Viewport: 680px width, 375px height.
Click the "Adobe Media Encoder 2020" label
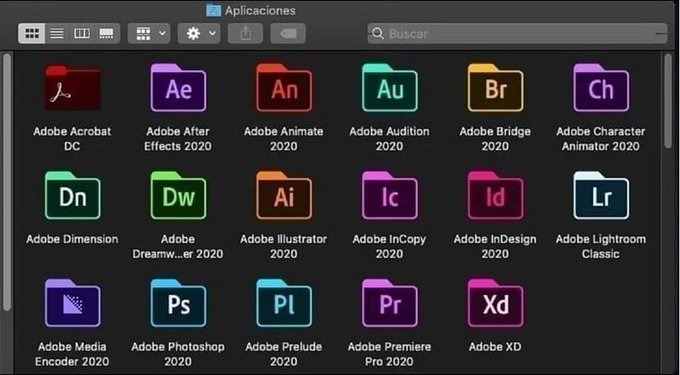point(72,354)
